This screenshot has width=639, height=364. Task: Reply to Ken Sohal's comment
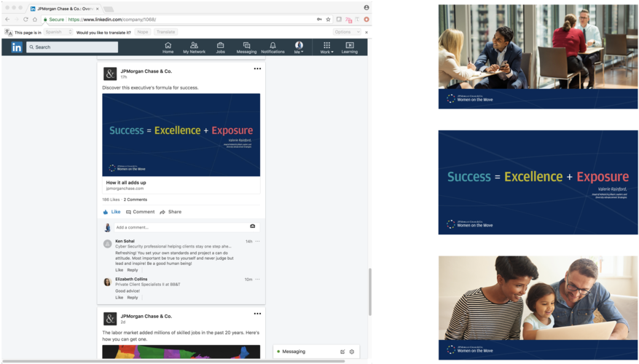133,270
